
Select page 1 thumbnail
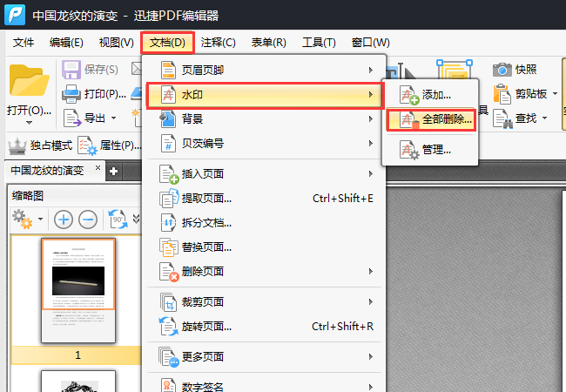[x=78, y=291]
